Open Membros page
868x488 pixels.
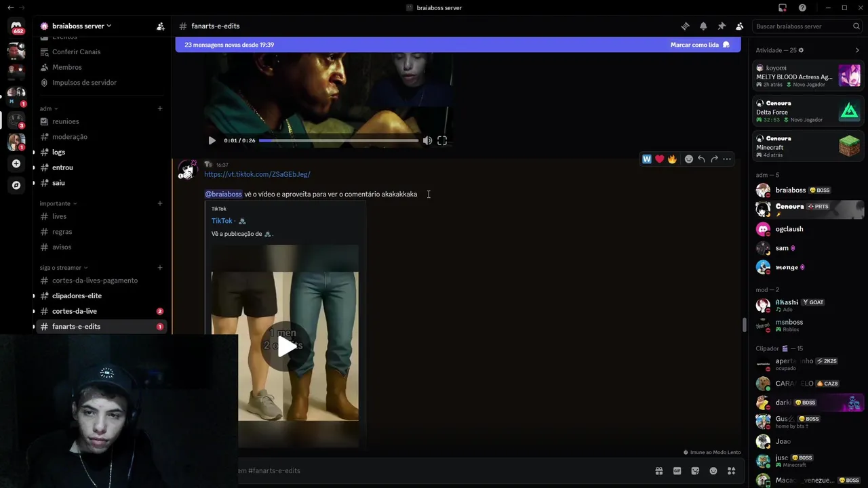tap(102, 67)
